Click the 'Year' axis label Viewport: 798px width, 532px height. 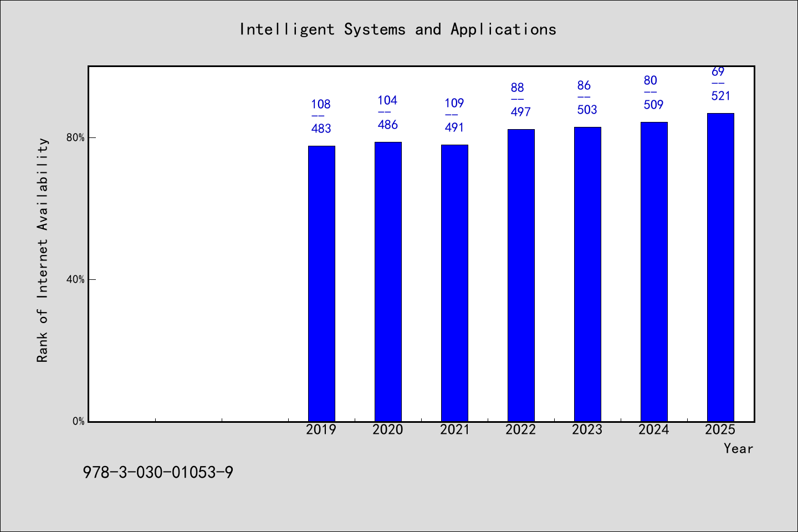pyautogui.click(x=738, y=448)
